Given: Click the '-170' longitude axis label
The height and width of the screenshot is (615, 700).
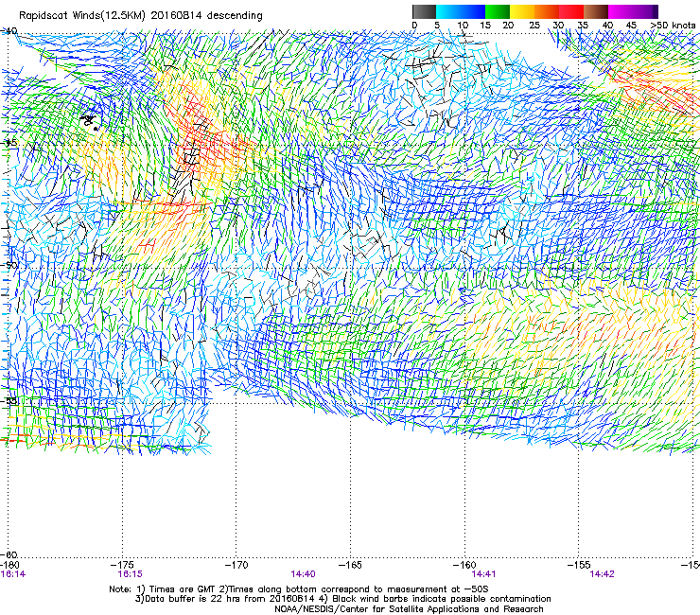Looking at the screenshot, I should (236, 565).
